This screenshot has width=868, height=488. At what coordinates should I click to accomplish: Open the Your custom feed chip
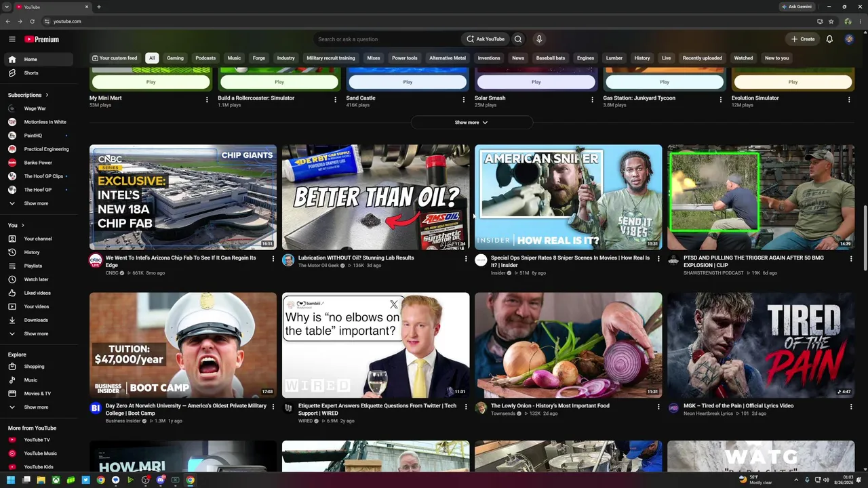pyautogui.click(x=115, y=58)
